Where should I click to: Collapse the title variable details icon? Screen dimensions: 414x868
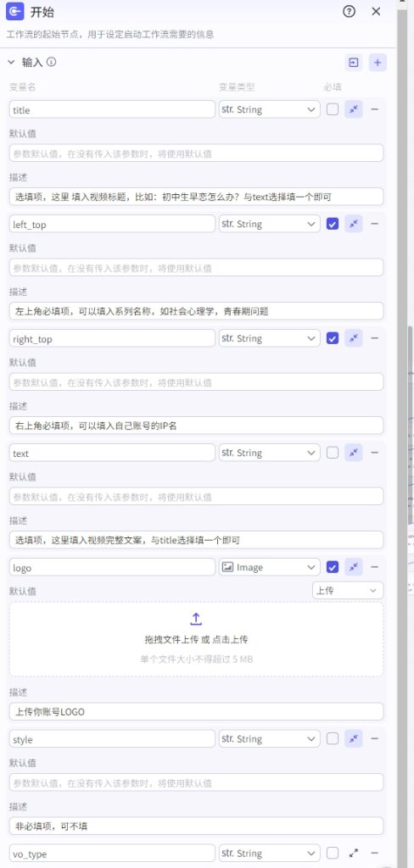pyautogui.click(x=354, y=109)
